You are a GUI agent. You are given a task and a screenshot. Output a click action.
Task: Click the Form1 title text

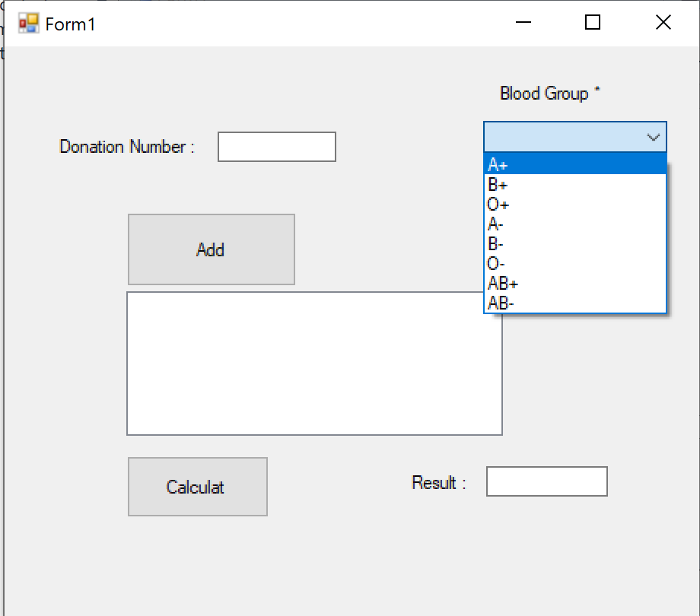[69, 23]
